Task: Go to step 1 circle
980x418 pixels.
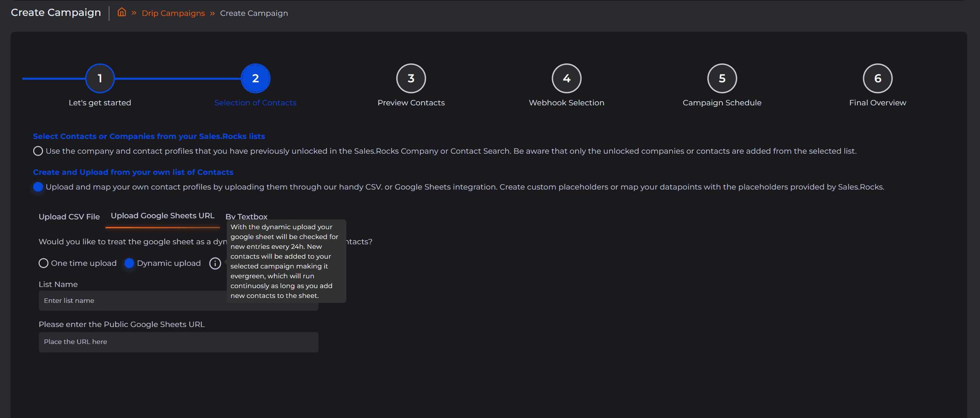Action: 100,79
